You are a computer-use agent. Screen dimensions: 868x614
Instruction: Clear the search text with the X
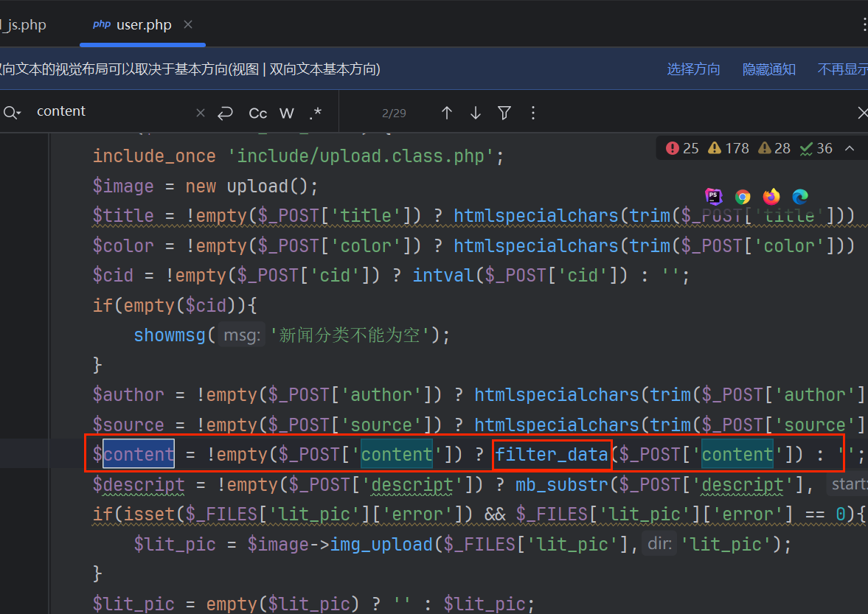click(201, 113)
